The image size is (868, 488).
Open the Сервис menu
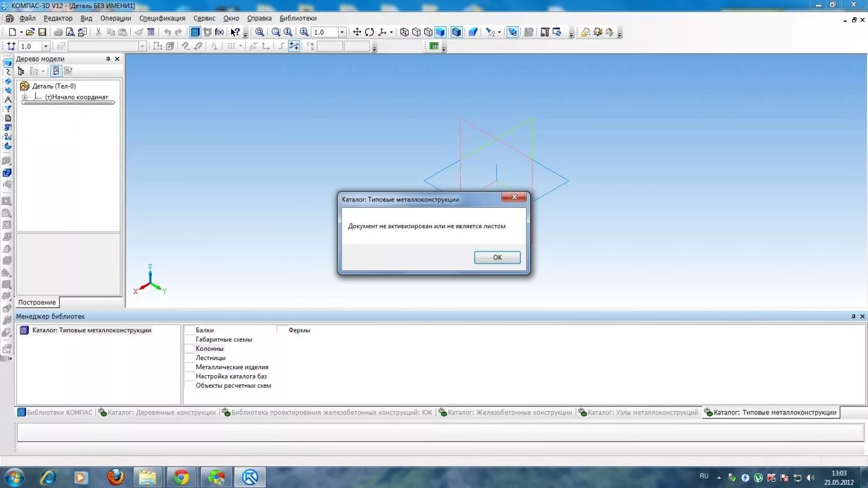(x=204, y=19)
